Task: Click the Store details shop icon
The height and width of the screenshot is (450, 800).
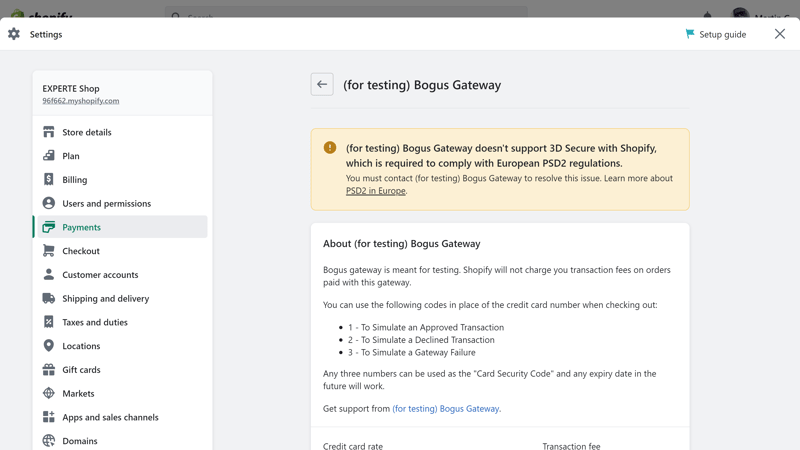Action: [48, 132]
